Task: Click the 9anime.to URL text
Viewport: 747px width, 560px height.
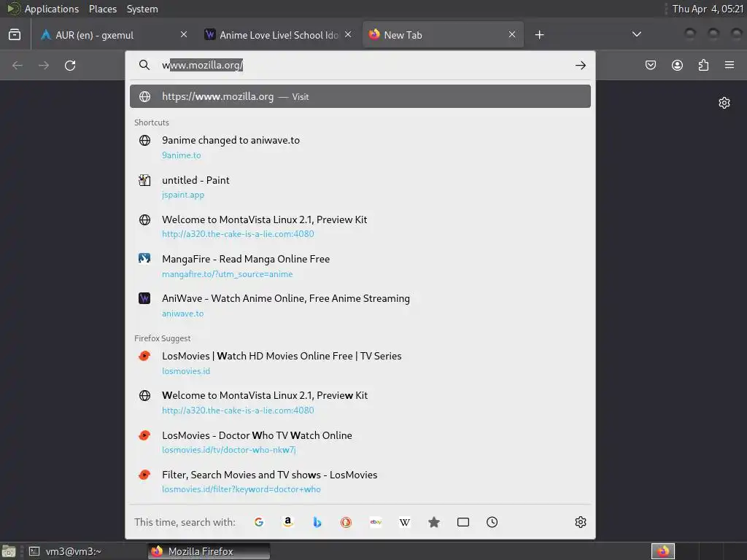Action: [181, 155]
